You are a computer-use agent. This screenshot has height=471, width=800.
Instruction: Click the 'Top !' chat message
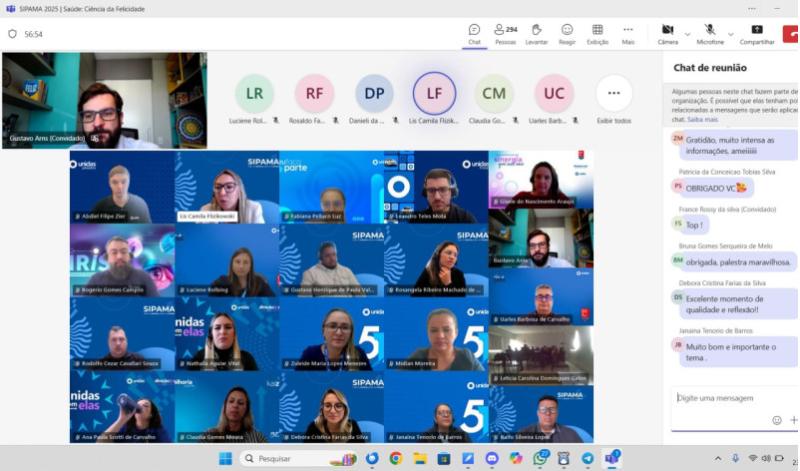pyautogui.click(x=694, y=225)
